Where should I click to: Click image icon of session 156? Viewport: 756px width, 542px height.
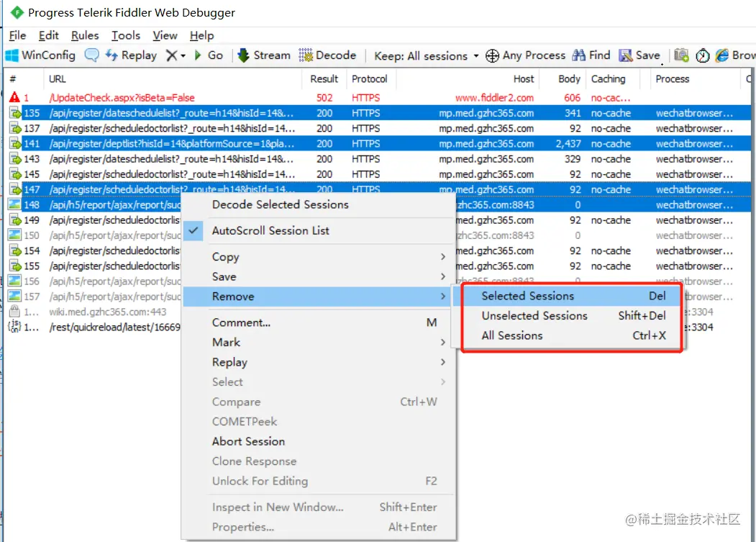tap(15, 281)
